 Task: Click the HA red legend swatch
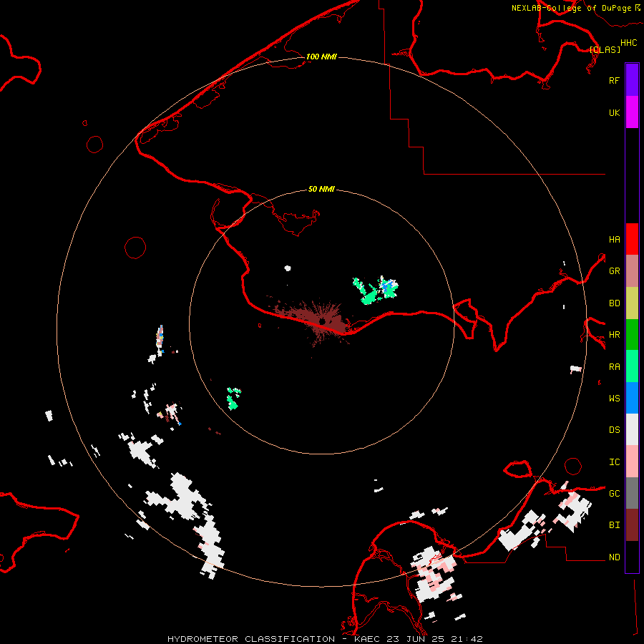pyautogui.click(x=632, y=239)
